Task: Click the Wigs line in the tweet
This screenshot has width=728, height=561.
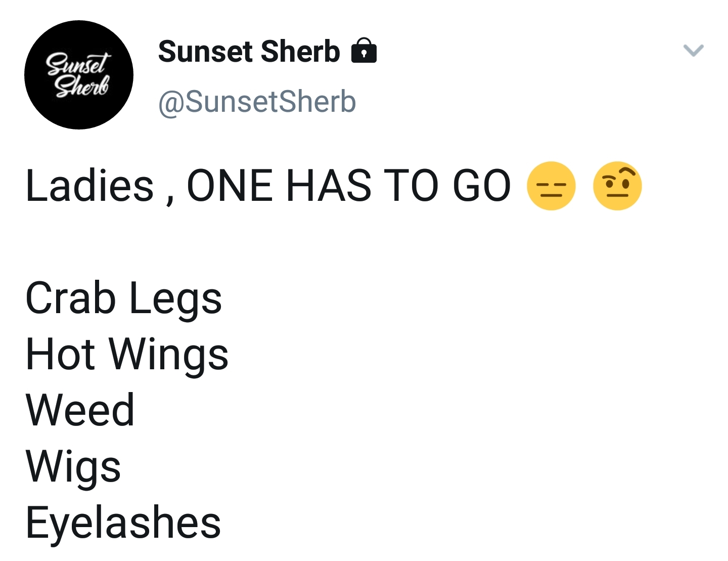Action: (x=73, y=467)
